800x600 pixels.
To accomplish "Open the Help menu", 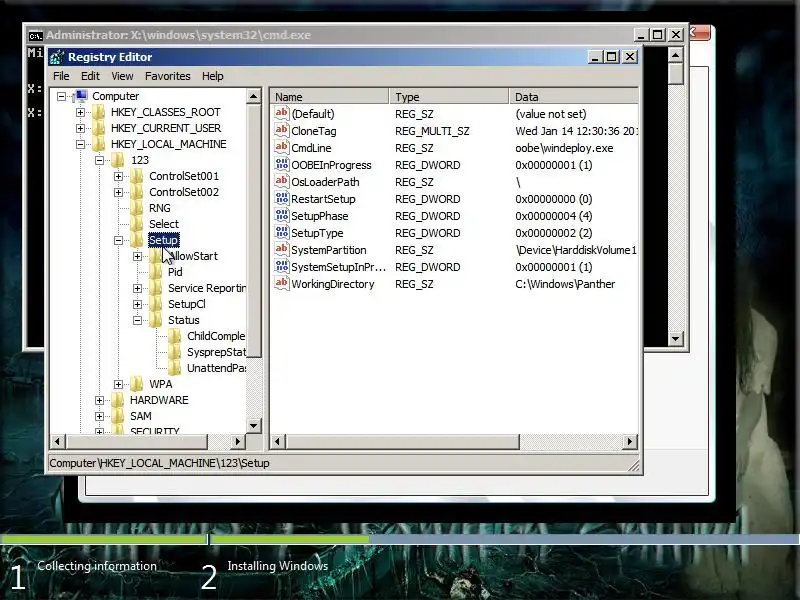I will 213,76.
